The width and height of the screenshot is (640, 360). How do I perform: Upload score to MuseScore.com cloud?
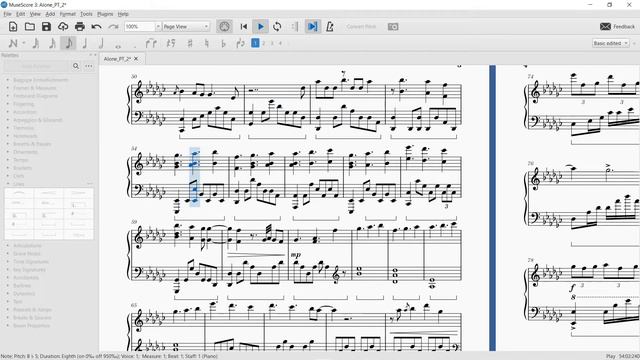(x=63, y=27)
